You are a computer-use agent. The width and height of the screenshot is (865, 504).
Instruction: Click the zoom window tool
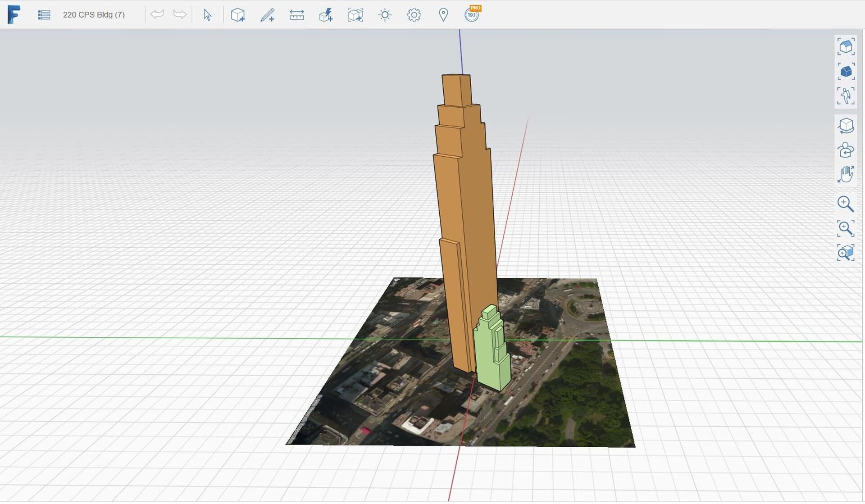(x=846, y=228)
